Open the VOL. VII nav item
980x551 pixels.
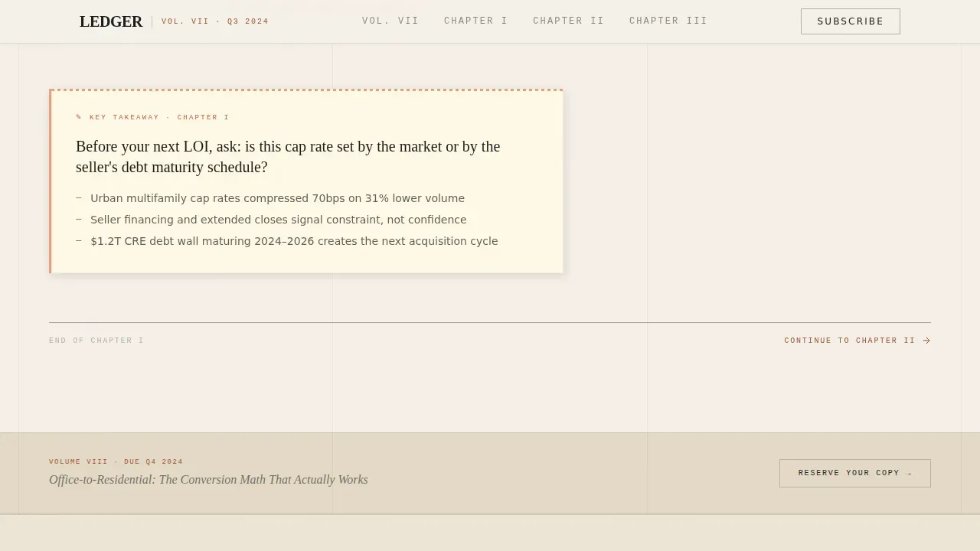pos(390,21)
